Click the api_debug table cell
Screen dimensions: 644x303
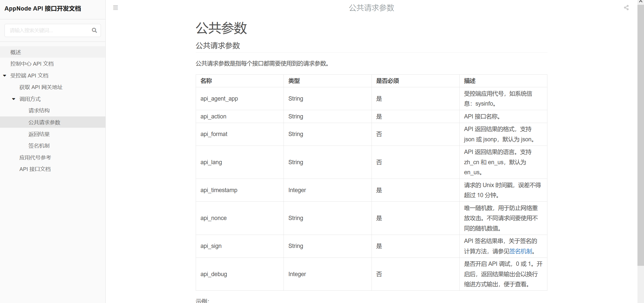[x=240, y=274]
